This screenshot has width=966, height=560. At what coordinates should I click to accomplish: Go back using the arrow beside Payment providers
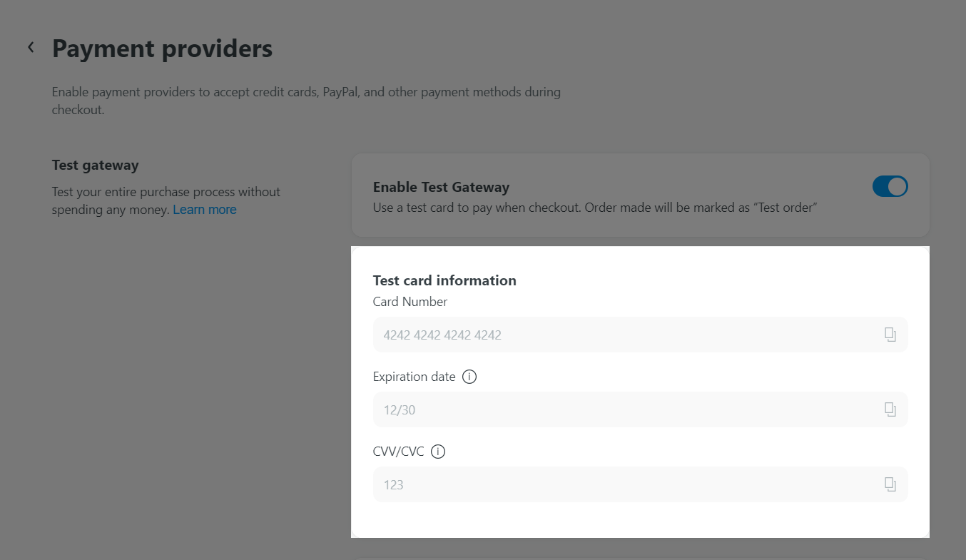pos(31,48)
